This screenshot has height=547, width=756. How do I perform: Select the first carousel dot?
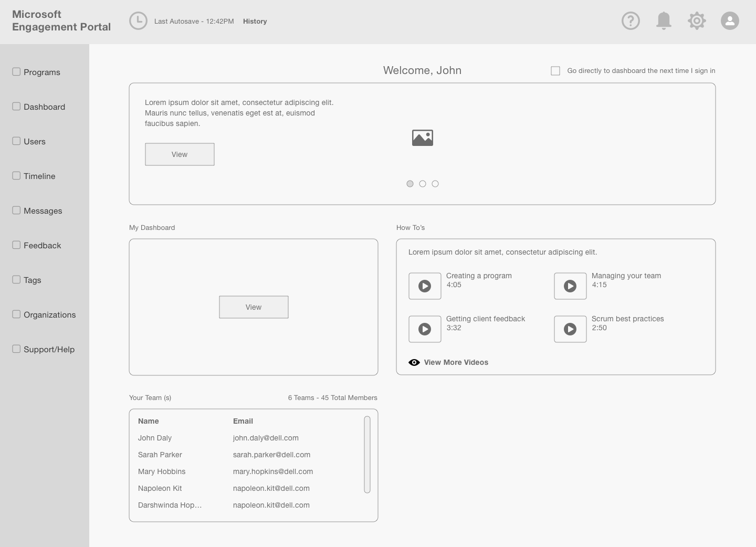point(410,184)
